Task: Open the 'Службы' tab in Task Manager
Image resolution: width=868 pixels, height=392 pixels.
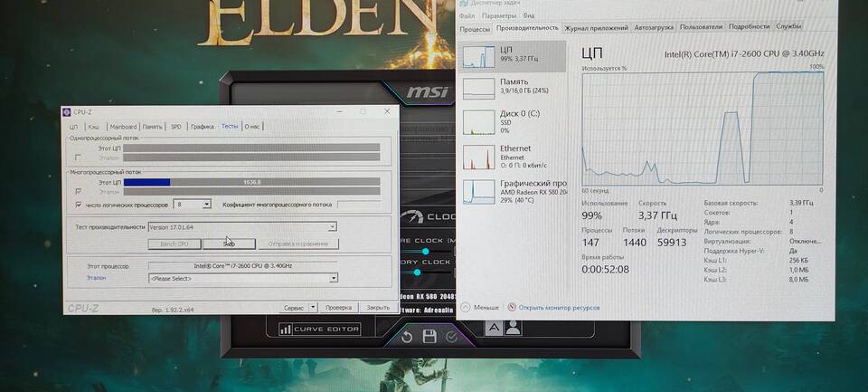Action: click(788, 26)
